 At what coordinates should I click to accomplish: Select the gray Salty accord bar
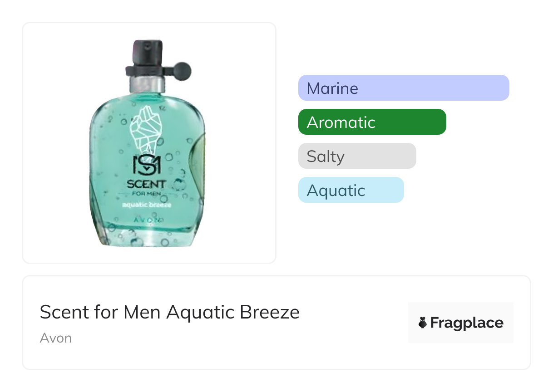point(357,156)
